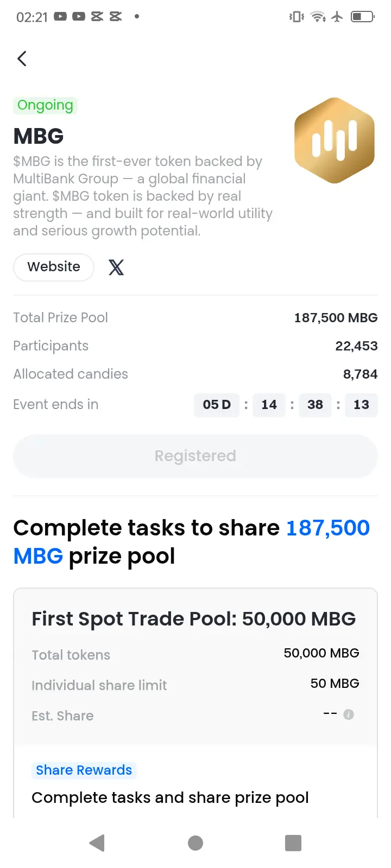
Task: Tap the Android home circle button
Action: pos(195,843)
